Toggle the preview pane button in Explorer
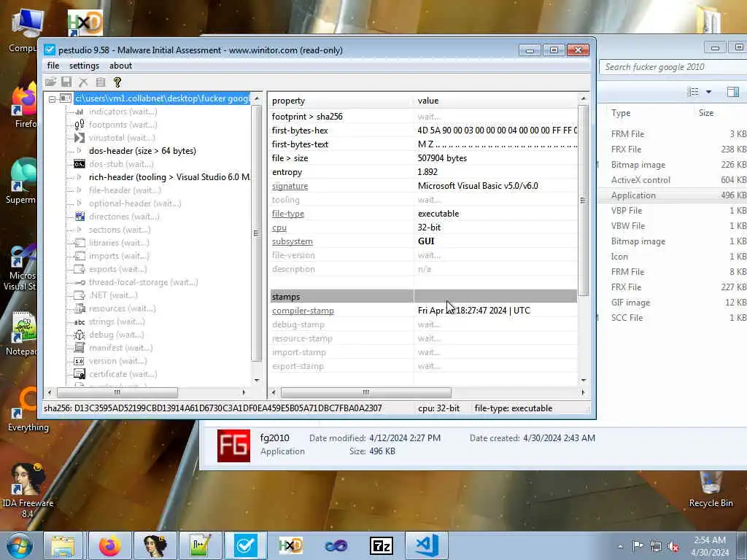Image resolution: width=747 pixels, height=560 pixels. tap(732, 92)
